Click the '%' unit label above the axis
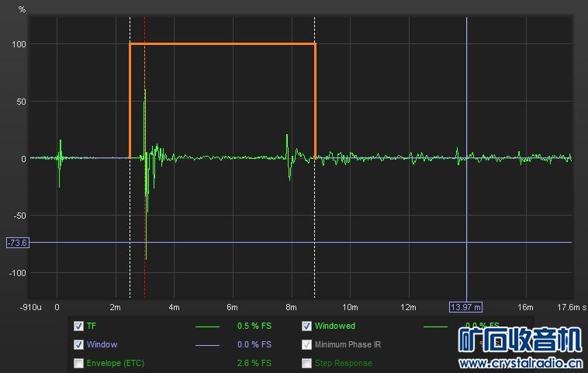588x373 pixels. coord(22,9)
